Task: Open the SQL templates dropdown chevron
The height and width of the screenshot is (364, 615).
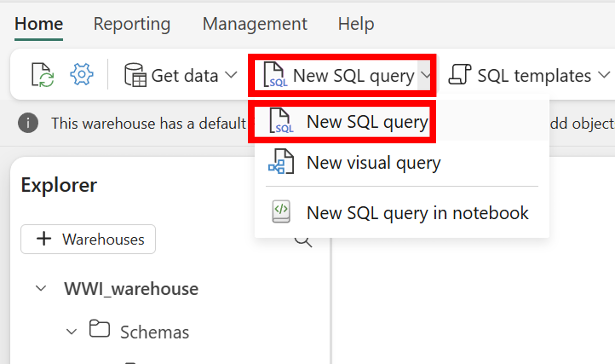Action: [604, 75]
